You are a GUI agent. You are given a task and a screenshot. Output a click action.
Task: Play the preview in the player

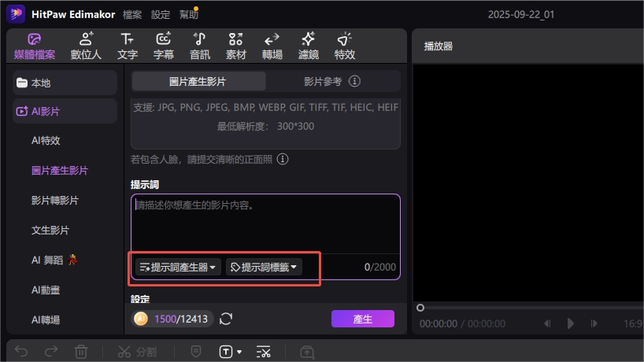[571, 323]
